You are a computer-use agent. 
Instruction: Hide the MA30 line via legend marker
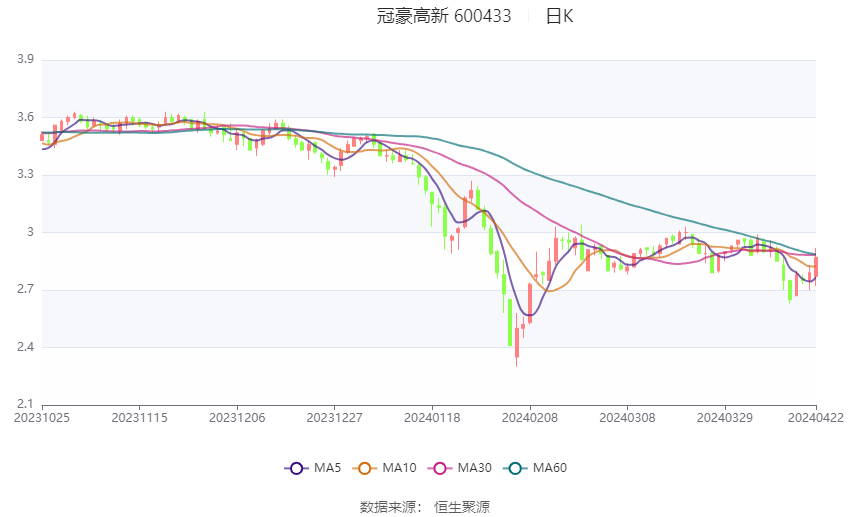tap(438, 468)
